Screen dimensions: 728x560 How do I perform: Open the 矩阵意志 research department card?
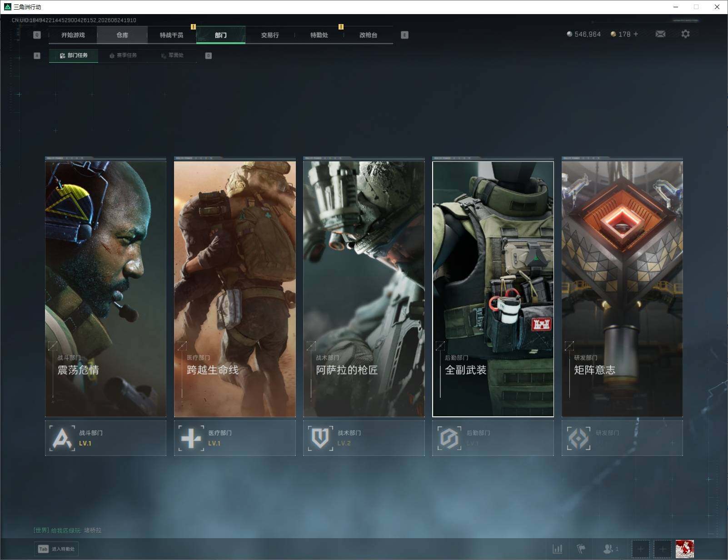point(622,288)
